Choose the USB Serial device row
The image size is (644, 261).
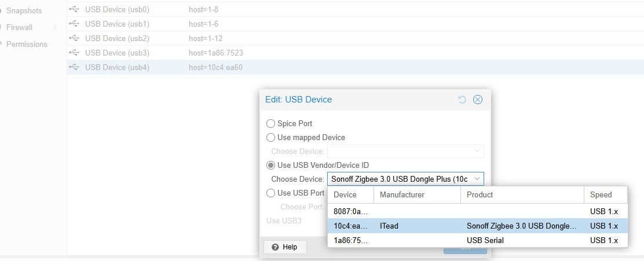478,241
